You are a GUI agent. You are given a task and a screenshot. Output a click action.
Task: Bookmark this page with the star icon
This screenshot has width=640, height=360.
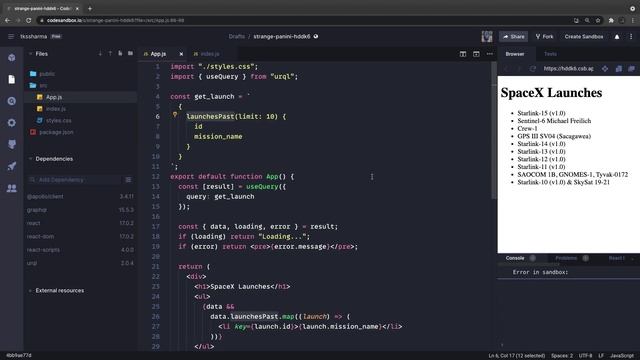click(x=598, y=20)
